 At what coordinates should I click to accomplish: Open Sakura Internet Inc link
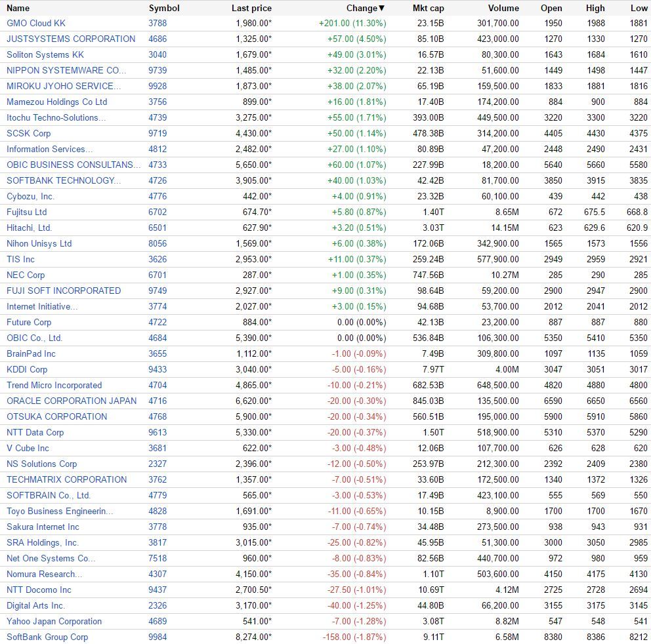(43, 528)
